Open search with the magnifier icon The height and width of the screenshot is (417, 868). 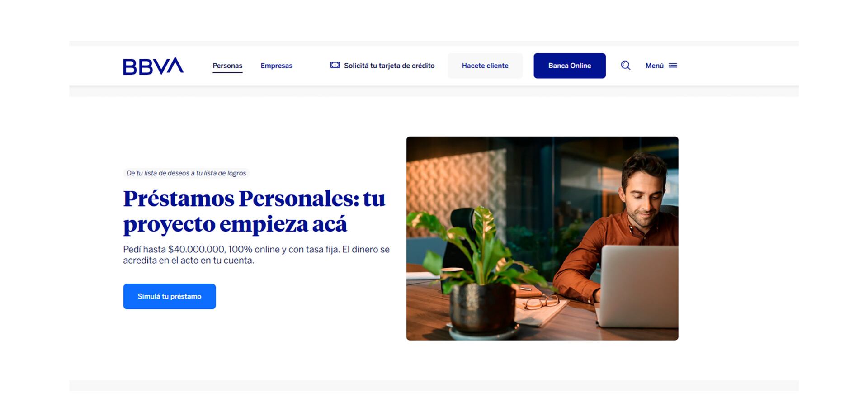(626, 66)
